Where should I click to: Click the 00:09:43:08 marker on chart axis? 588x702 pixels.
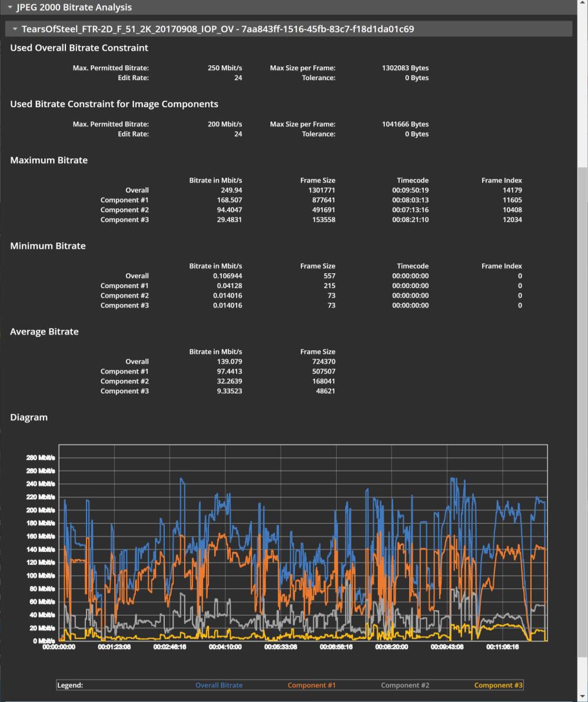[447, 646]
